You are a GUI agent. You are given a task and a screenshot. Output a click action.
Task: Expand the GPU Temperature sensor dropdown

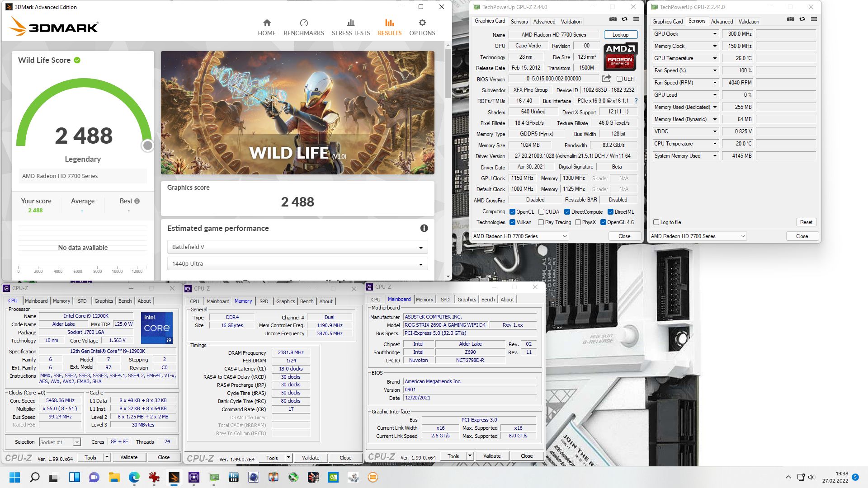point(715,58)
